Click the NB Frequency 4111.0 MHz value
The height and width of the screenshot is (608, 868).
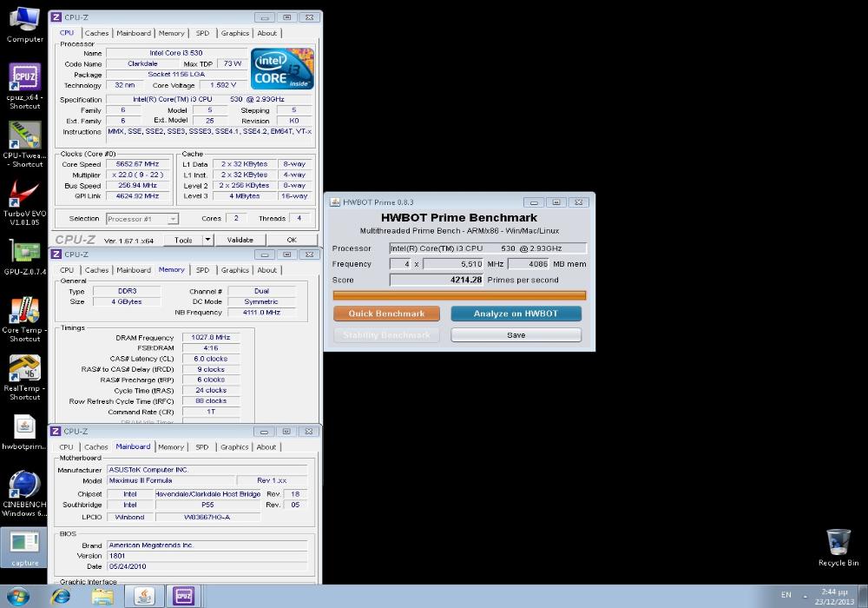(261, 313)
